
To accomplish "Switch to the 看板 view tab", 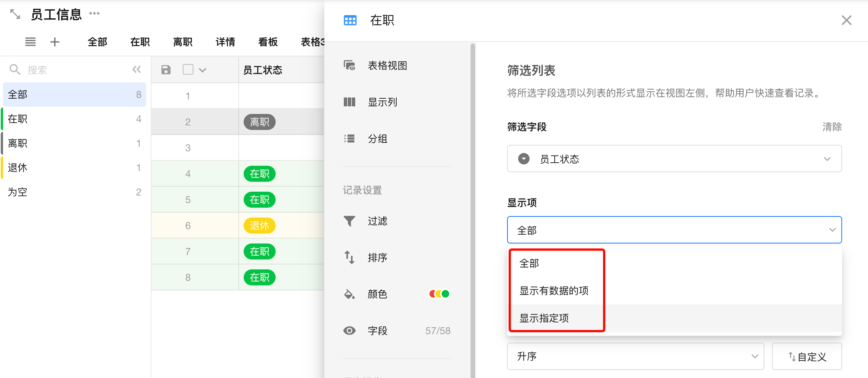I will tap(268, 42).
